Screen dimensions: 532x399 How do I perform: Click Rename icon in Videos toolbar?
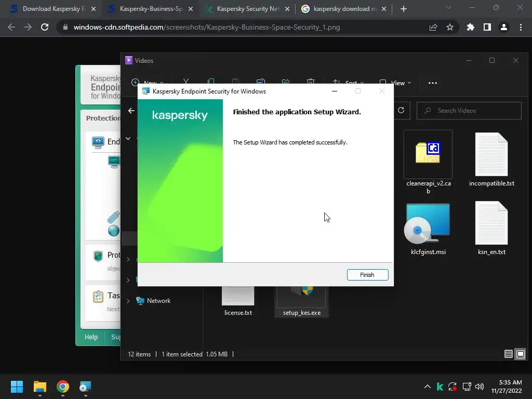(261, 82)
